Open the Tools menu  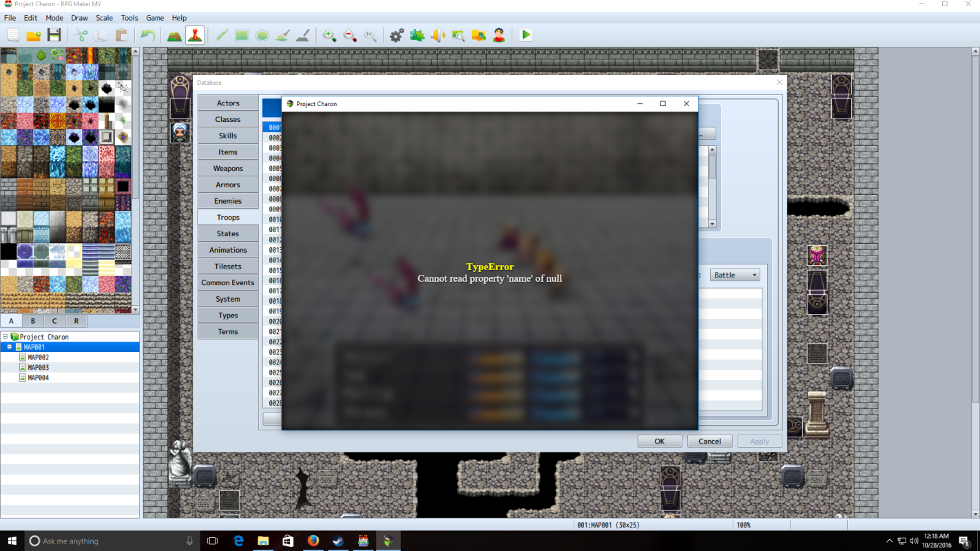[129, 18]
